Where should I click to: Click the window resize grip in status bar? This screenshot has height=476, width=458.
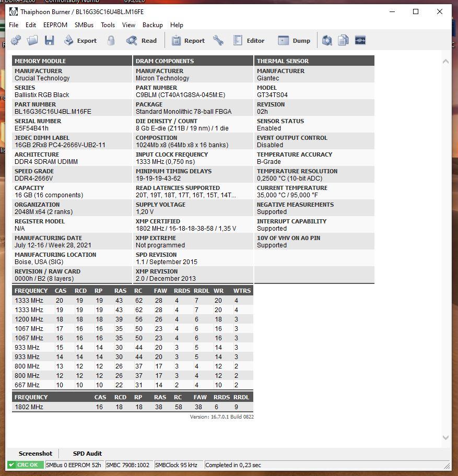tap(447, 466)
